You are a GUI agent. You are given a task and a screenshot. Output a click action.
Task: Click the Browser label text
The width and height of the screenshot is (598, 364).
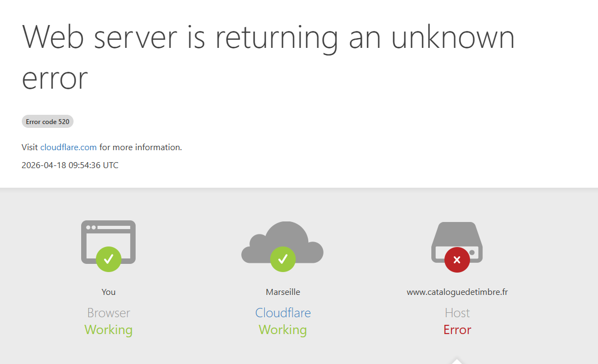108,312
